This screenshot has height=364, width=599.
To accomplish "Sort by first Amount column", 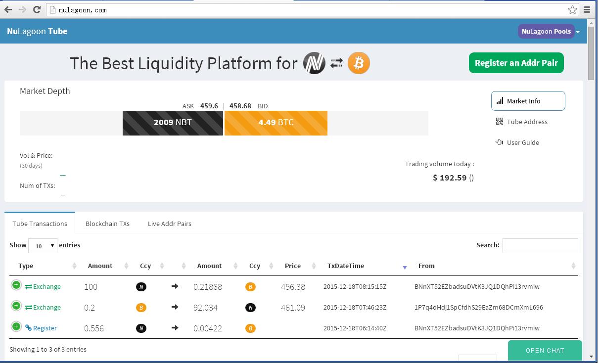I will tap(105, 266).
